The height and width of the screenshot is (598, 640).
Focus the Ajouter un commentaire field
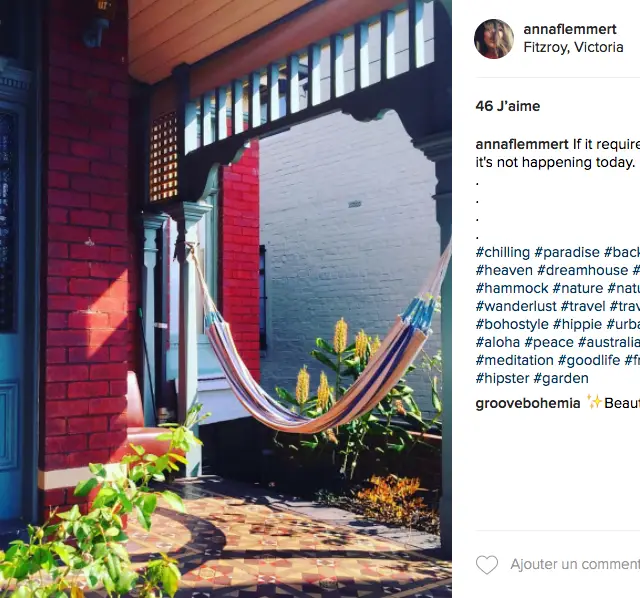(575, 565)
